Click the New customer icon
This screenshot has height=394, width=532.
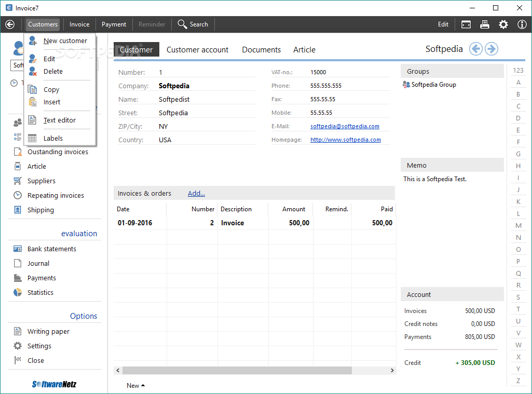33,40
